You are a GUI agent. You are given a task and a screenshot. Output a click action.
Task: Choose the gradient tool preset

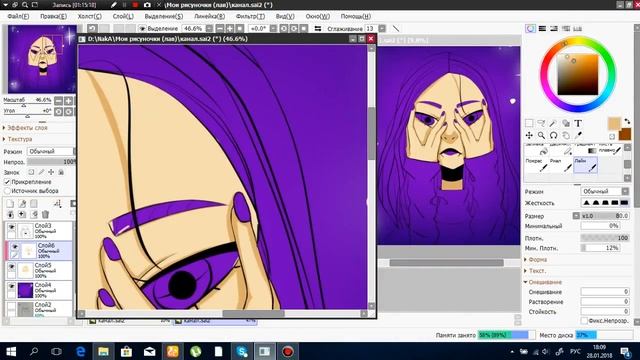(x=585, y=149)
